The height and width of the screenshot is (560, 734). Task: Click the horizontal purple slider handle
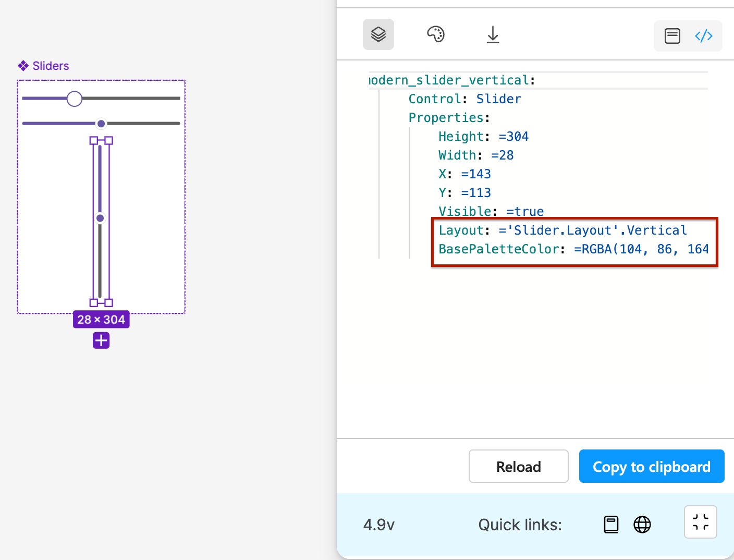point(101,124)
